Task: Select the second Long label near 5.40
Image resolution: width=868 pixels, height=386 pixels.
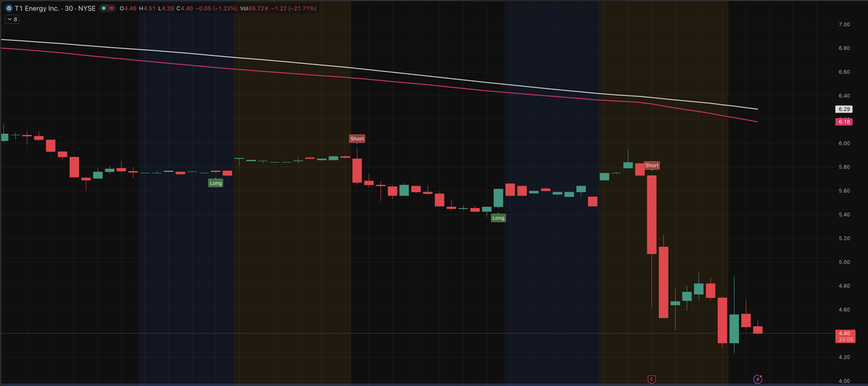Action: click(498, 218)
